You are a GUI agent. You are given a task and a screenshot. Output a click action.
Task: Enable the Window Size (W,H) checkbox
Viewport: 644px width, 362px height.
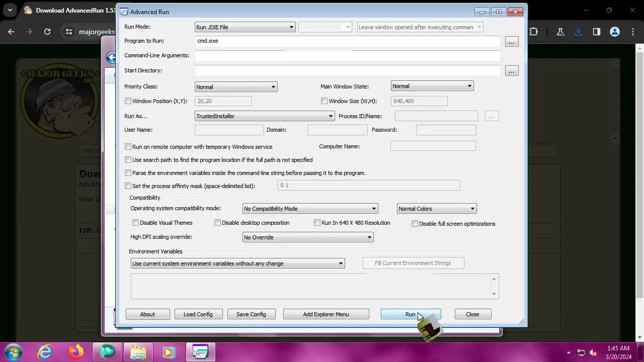pos(324,101)
